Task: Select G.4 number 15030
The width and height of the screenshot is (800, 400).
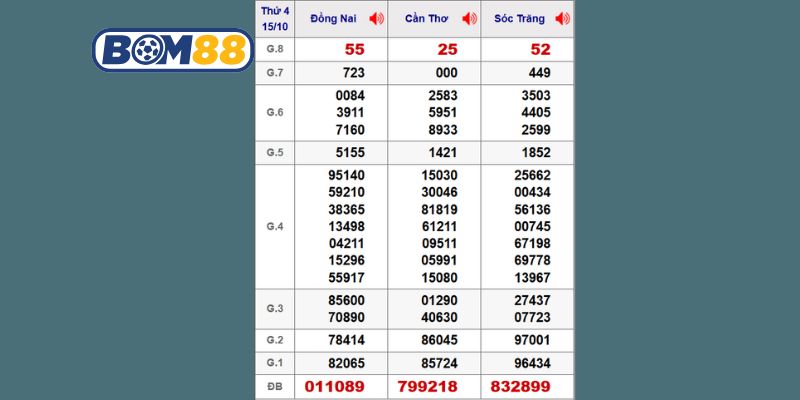Action: pyautogui.click(x=440, y=176)
